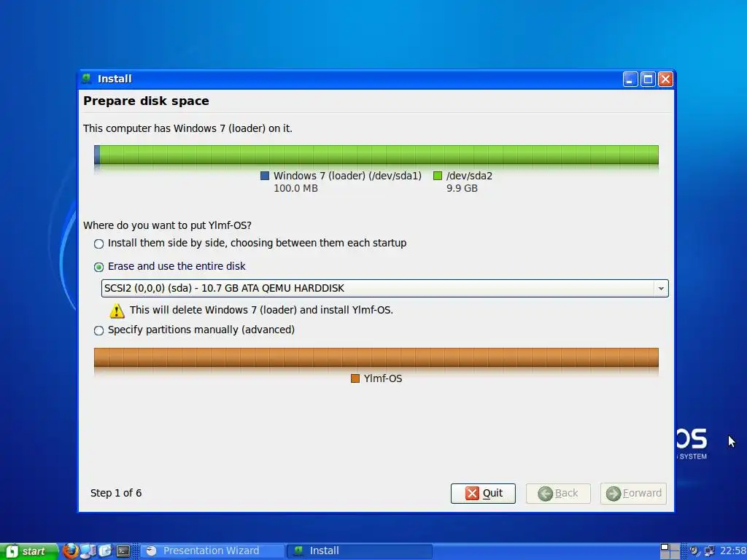Click the Forward button
The image size is (747, 560).
point(633,493)
